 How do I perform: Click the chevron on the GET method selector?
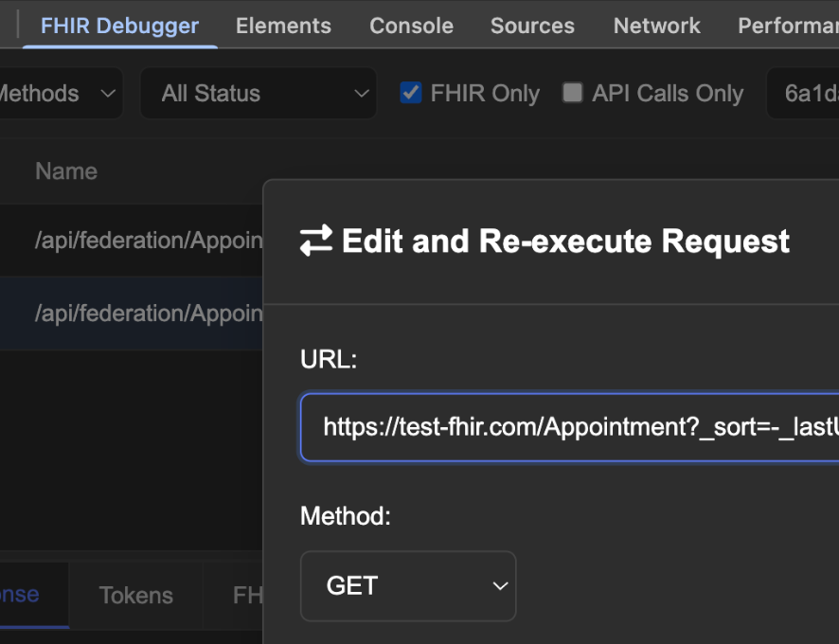[x=501, y=586]
